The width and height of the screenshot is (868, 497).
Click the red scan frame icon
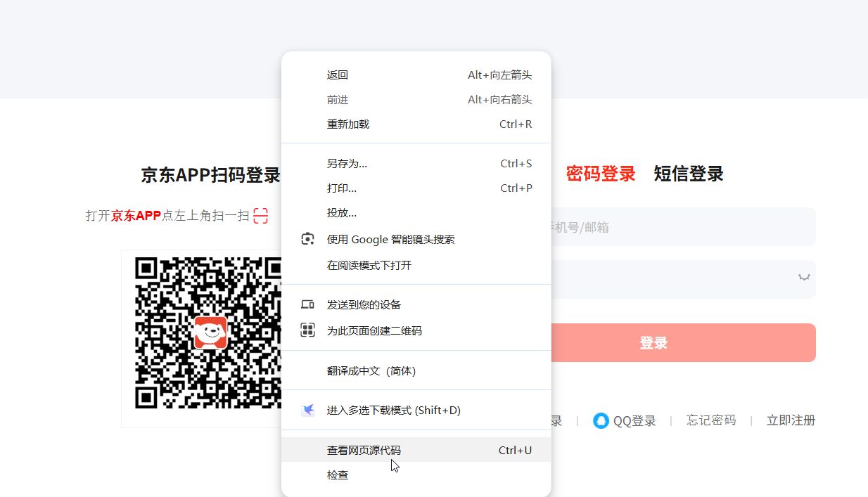coord(261,216)
